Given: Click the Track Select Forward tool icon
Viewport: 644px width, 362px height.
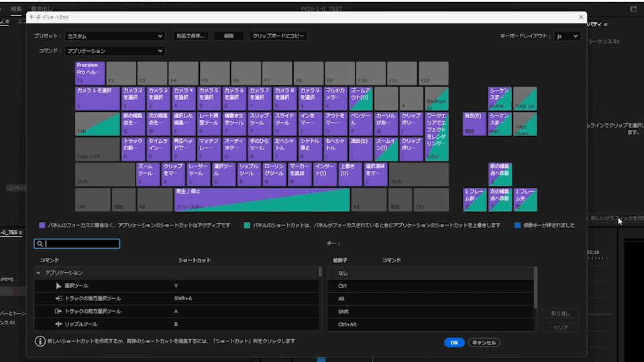Looking at the screenshot, I should coord(58,311).
